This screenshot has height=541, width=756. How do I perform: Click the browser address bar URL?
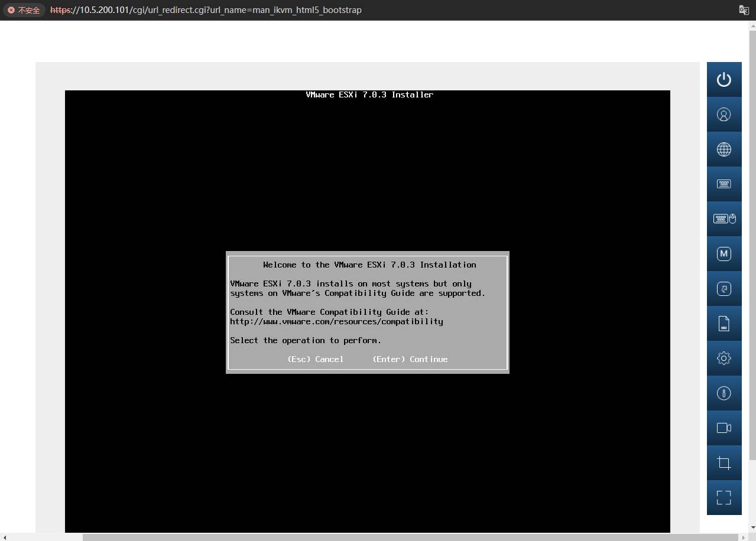click(x=206, y=10)
